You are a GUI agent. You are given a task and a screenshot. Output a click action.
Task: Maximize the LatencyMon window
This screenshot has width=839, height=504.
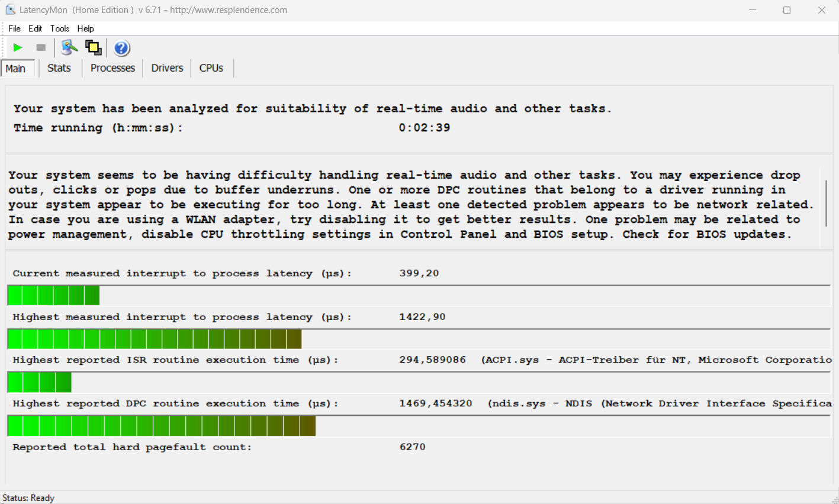[x=787, y=10]
